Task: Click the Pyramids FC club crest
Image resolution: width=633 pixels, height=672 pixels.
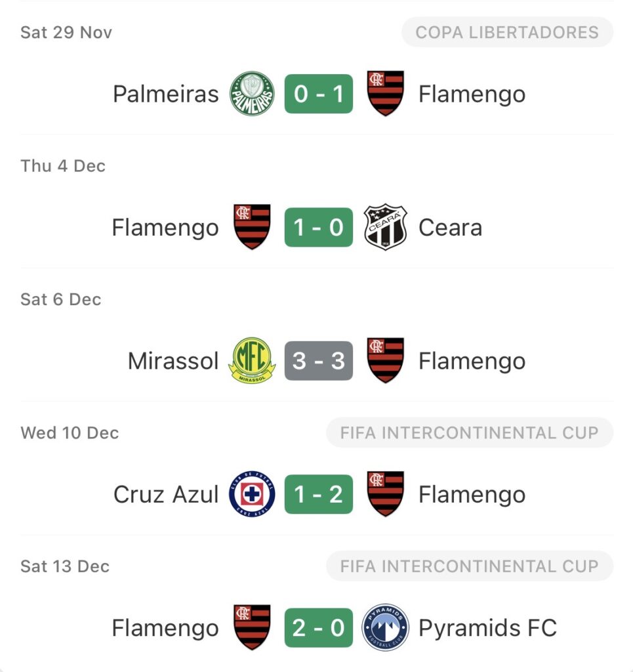Action: tap(386, 628)
